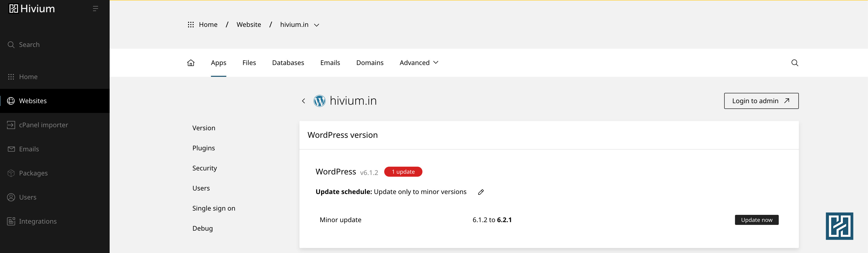This screenshot has height=253, width=868.
Task: Click the Update now button
Action: (756, 220)
